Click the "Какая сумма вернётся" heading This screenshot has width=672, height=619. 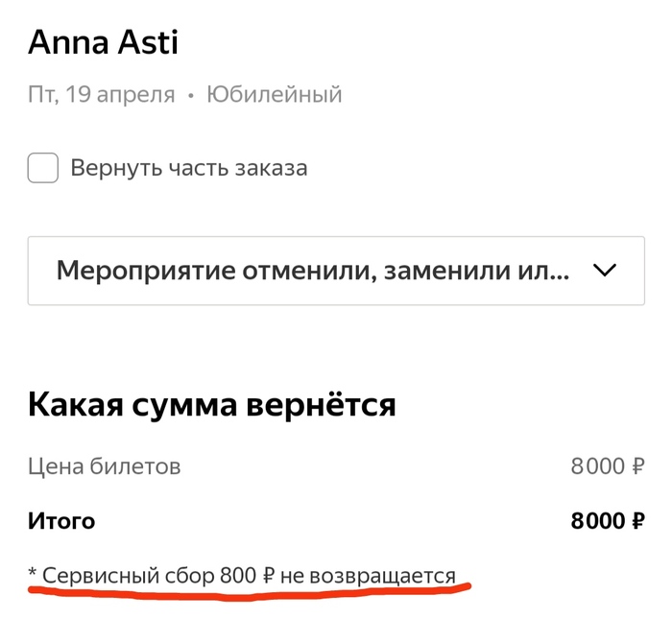[211, 404]
